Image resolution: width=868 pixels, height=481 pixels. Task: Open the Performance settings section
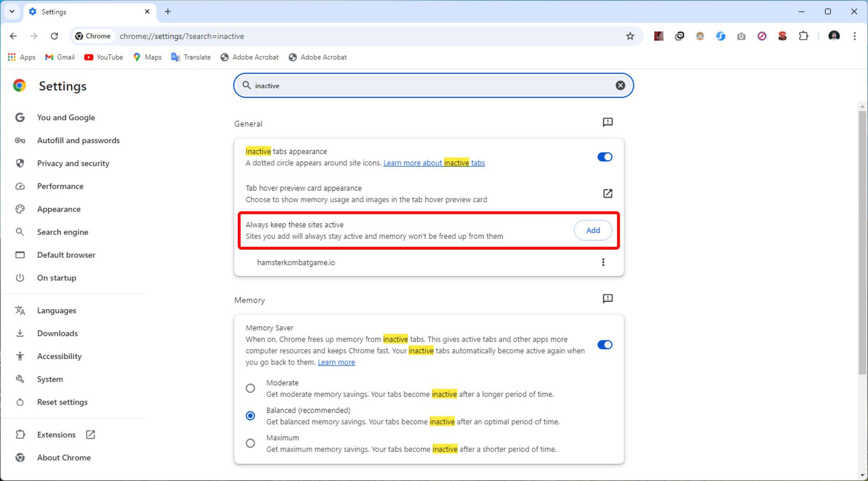[60, 186]
